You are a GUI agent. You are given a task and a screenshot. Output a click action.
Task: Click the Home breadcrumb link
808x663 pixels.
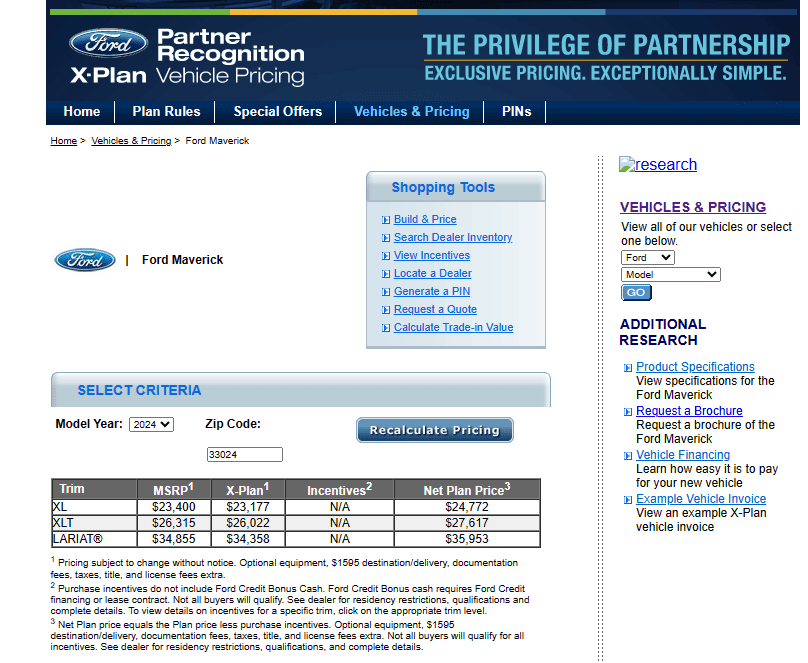pos(63,141)
